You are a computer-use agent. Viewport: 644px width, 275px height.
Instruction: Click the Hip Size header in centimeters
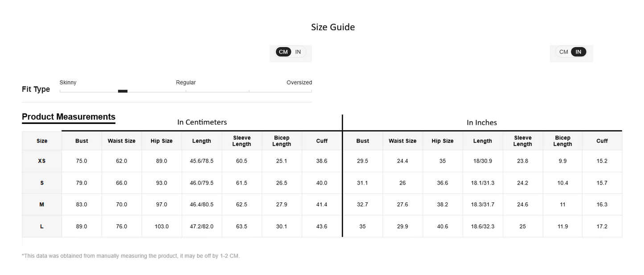click(x=162, y=141)
